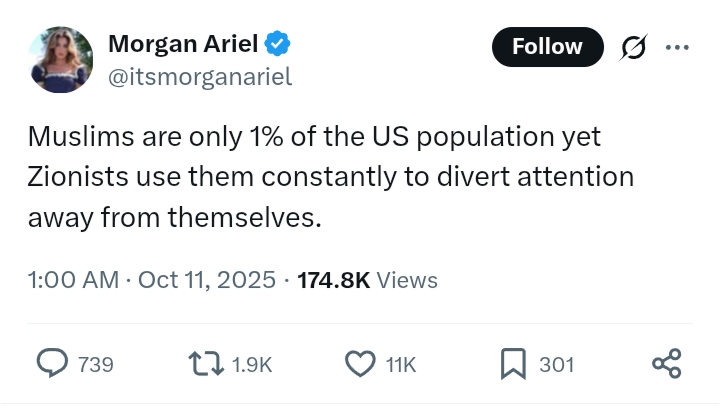Like the post with the heart icon
This screenshot has height=409, width=720.
(360, 364)
